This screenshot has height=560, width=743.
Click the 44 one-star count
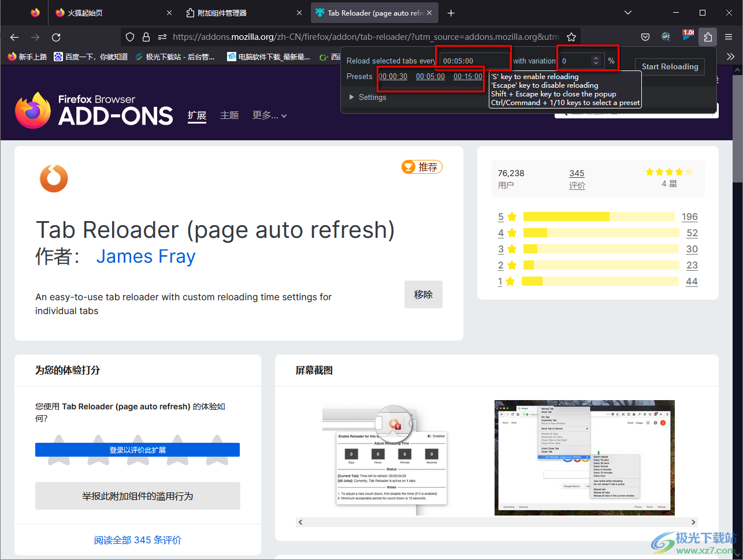(692, 282)
